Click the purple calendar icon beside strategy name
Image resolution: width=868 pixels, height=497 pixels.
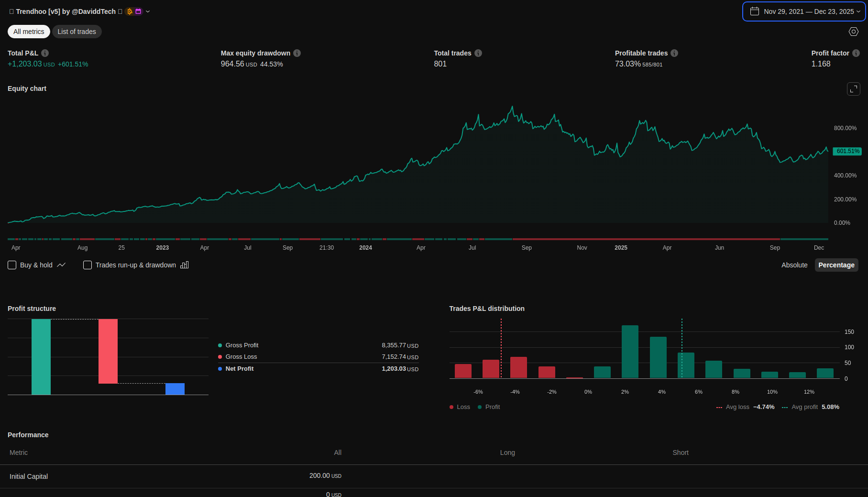tap(138, 11)
